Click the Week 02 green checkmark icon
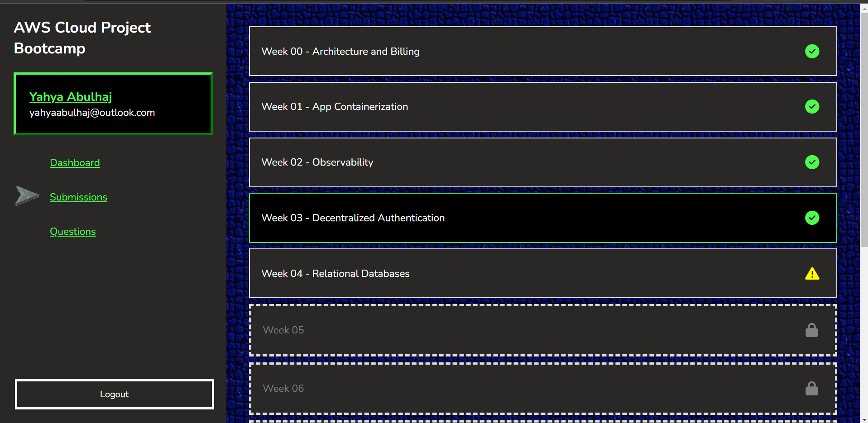The width and height of the screenshot is (868, 423). [812, 162]
